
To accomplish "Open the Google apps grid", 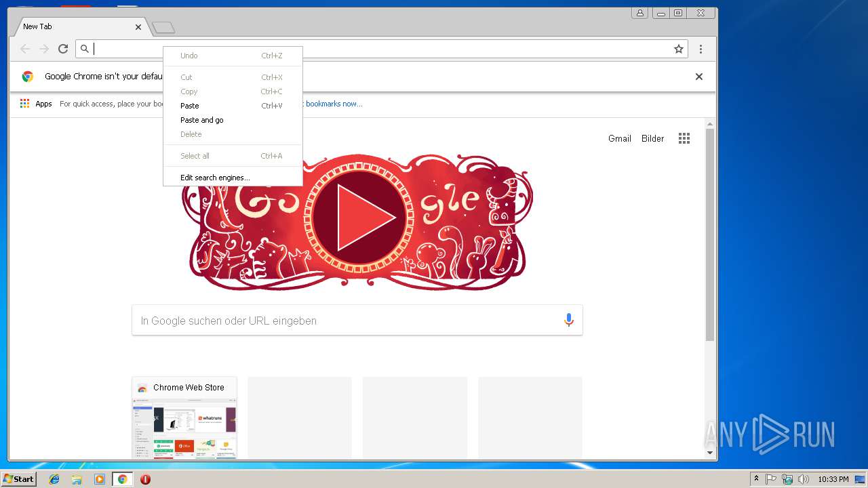I will [x=684, y=138].
